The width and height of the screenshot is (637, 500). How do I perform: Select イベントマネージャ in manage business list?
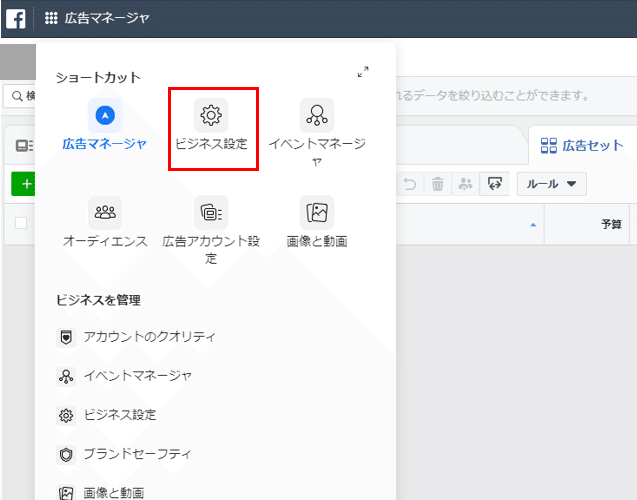coord(124,376)
